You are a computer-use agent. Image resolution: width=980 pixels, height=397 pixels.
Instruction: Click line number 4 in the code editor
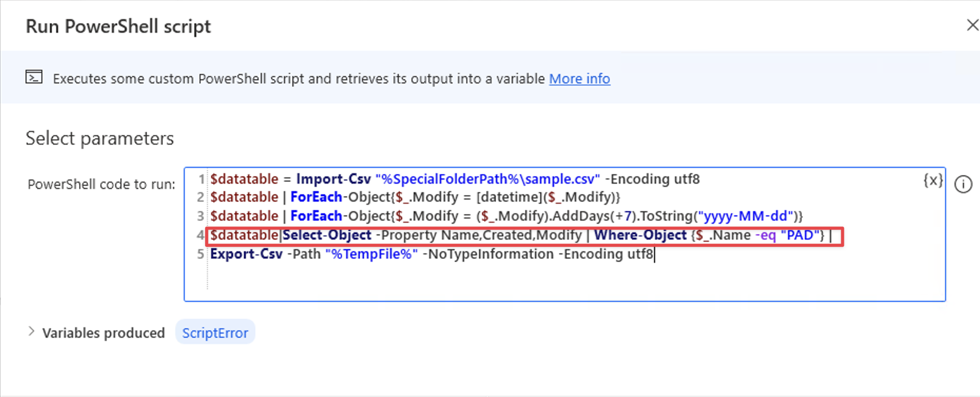point(200,235)
